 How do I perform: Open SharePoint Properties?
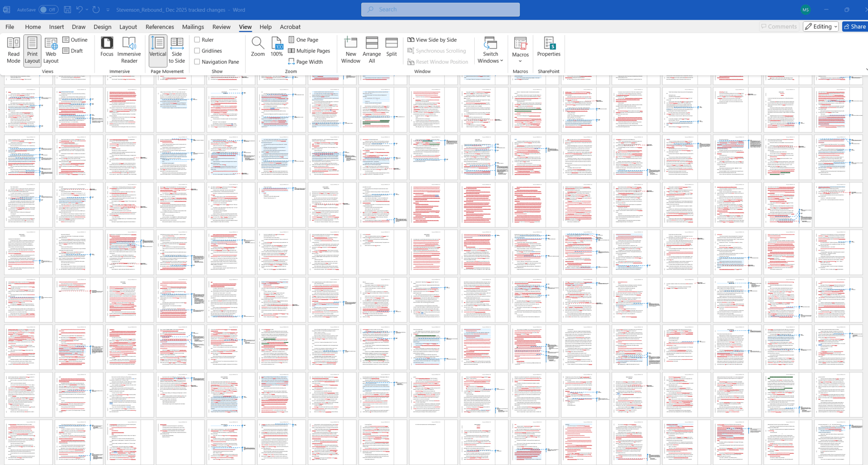tap(548, 47)
